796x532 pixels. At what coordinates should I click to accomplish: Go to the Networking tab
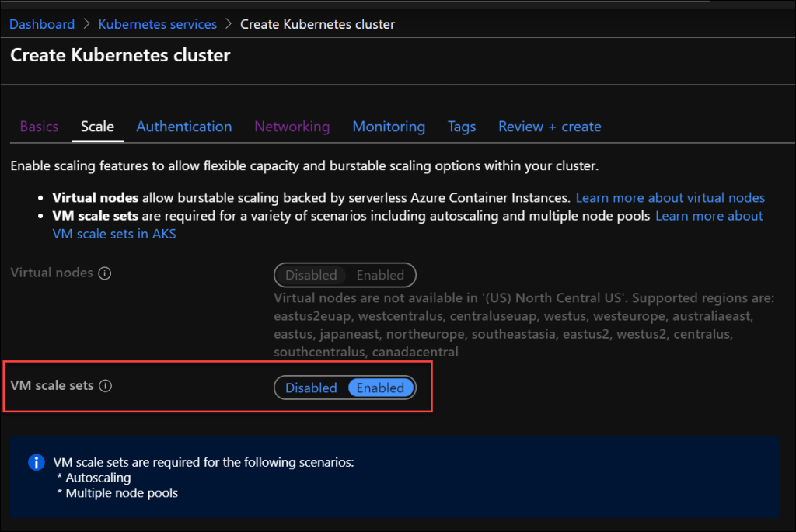pyautogui.click(x=292, y=127)
